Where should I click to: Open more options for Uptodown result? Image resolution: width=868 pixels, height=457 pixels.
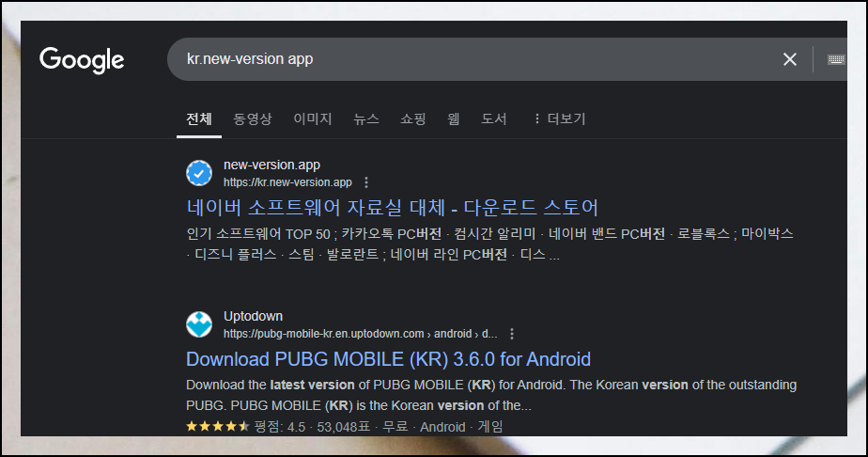point(512,334)
